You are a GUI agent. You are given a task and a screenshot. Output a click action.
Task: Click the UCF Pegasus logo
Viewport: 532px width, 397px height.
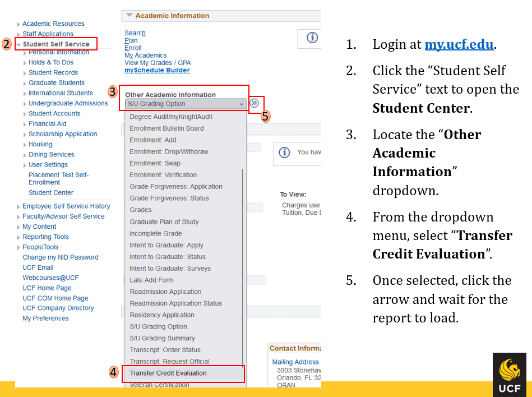[509, 375]
